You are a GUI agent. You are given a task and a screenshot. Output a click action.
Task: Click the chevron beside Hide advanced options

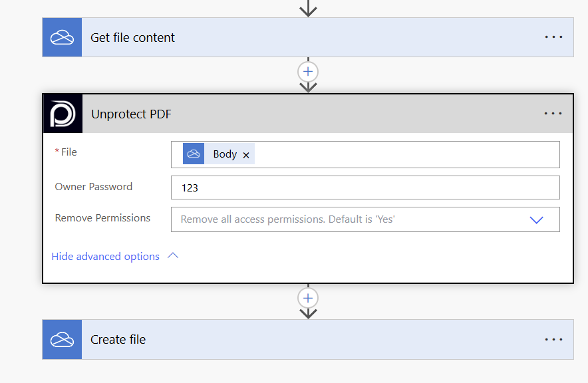pyautogui.click(x=173, y=256)
